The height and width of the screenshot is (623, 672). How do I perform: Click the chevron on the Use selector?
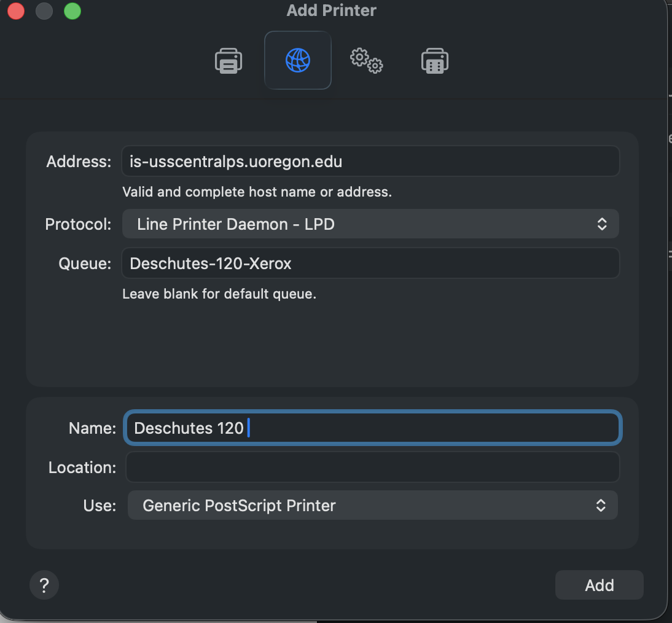[x=602, y=505]
